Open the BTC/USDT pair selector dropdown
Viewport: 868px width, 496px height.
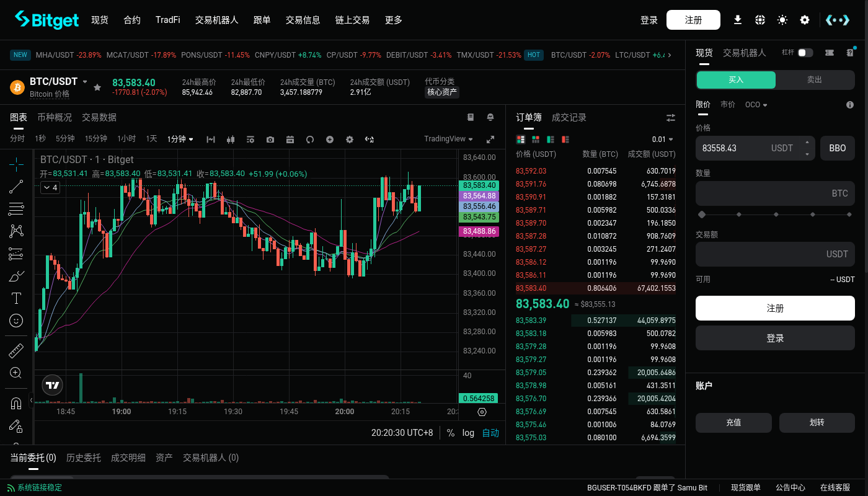85,82
